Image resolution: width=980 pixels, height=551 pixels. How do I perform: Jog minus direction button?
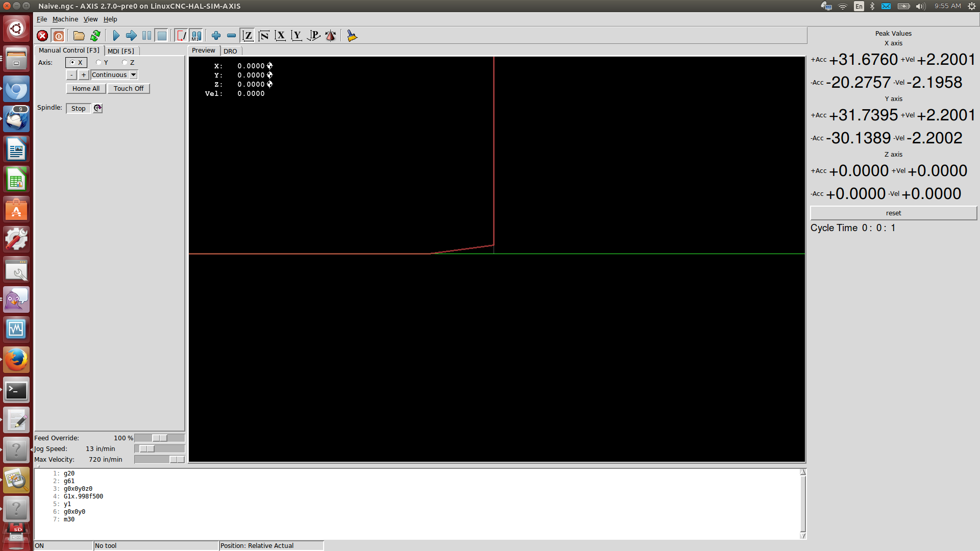71,75
